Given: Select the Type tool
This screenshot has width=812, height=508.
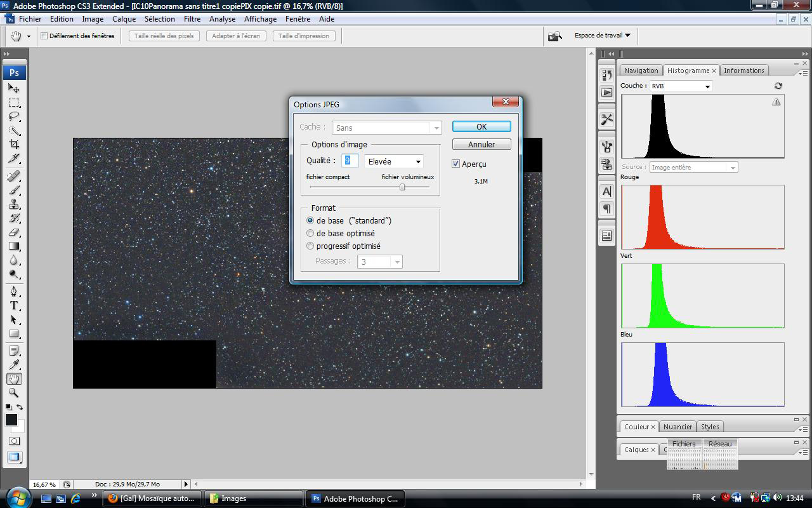Looking at the screenshot, I should [14, 305].
